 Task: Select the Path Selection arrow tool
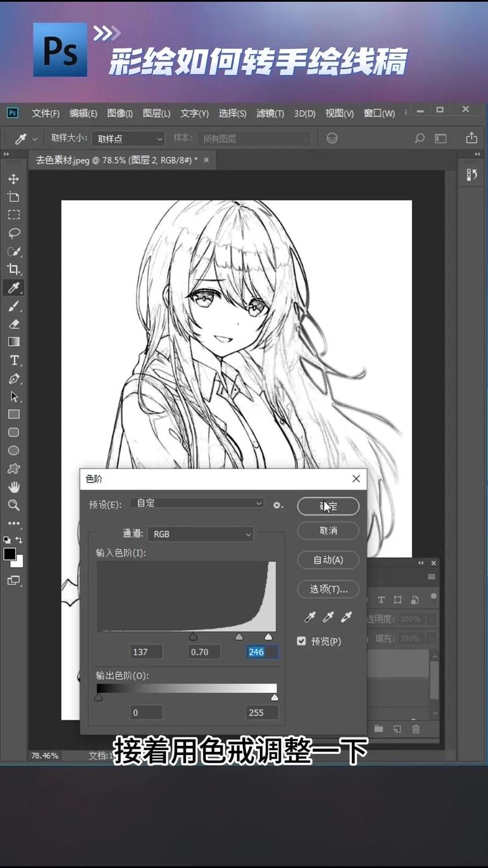(13, 396)
